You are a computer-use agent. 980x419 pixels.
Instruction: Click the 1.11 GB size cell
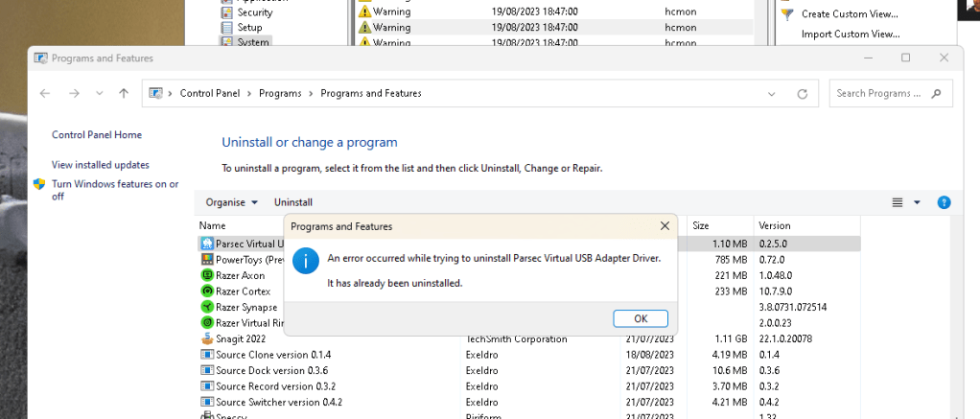730,339
